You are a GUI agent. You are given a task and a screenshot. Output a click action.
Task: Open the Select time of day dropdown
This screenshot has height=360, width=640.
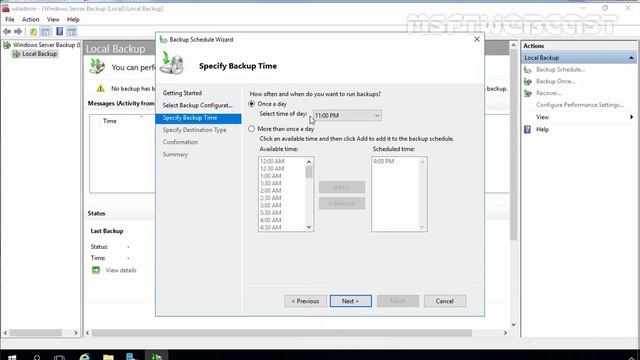coord(347,116)
